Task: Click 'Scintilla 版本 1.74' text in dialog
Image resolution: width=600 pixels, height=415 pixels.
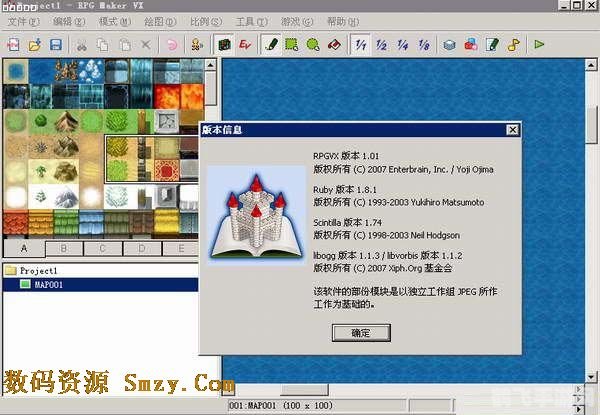Action: pyautogui.click(x=347, y=222)
